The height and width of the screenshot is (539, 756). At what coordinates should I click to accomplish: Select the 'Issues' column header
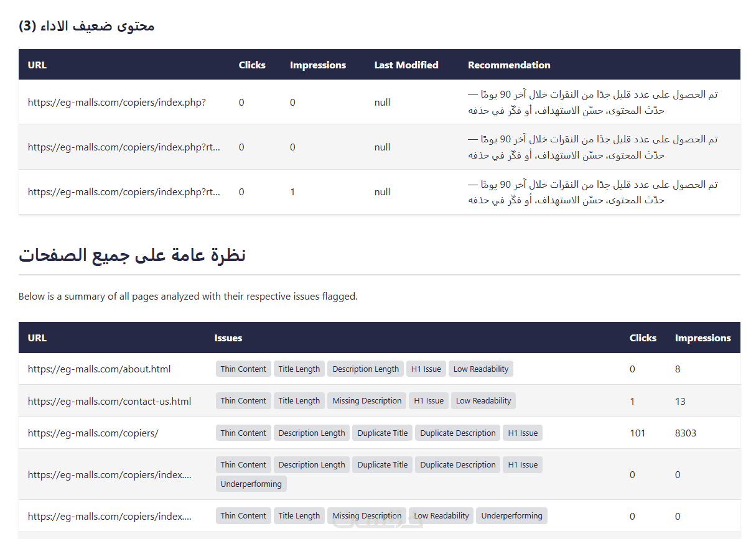click(x=228, y=338)
